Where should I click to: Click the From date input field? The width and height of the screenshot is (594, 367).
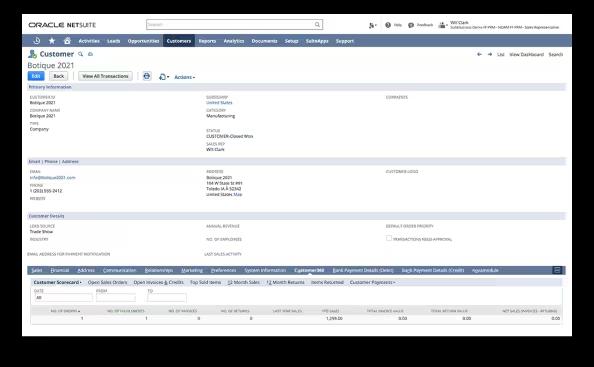[116, 298]
